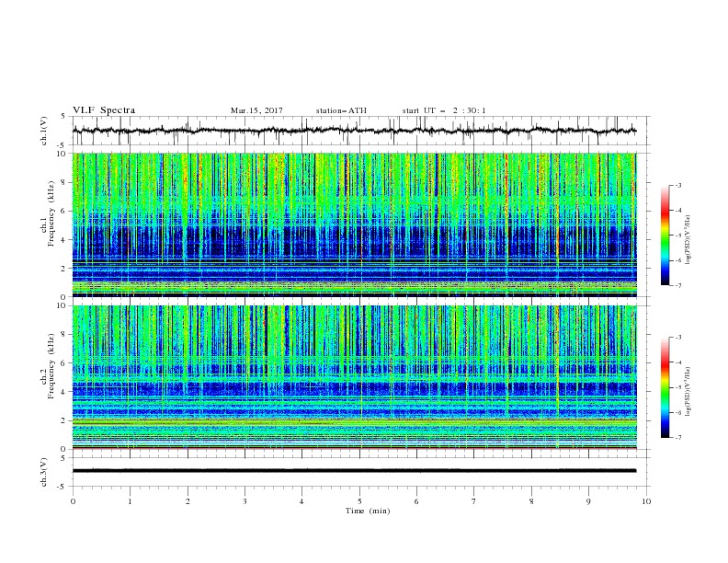The height and width of the screenshot is (563, 728).
Task: Click the time-axis tick label "1"
Action: tap(130, 501)
